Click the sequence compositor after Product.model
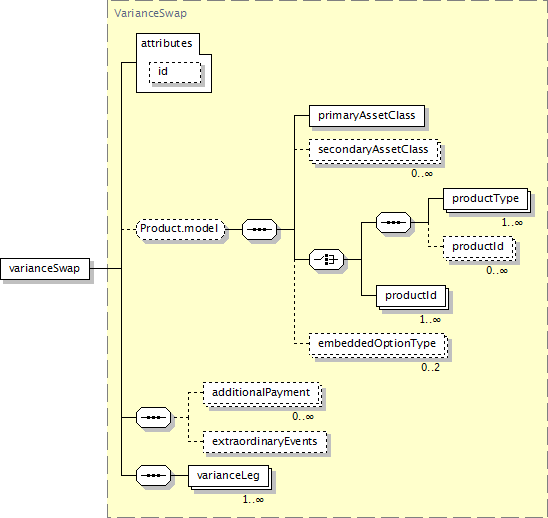Image resolution: width=548 pixels, height=518 pixels. [259, 229]
